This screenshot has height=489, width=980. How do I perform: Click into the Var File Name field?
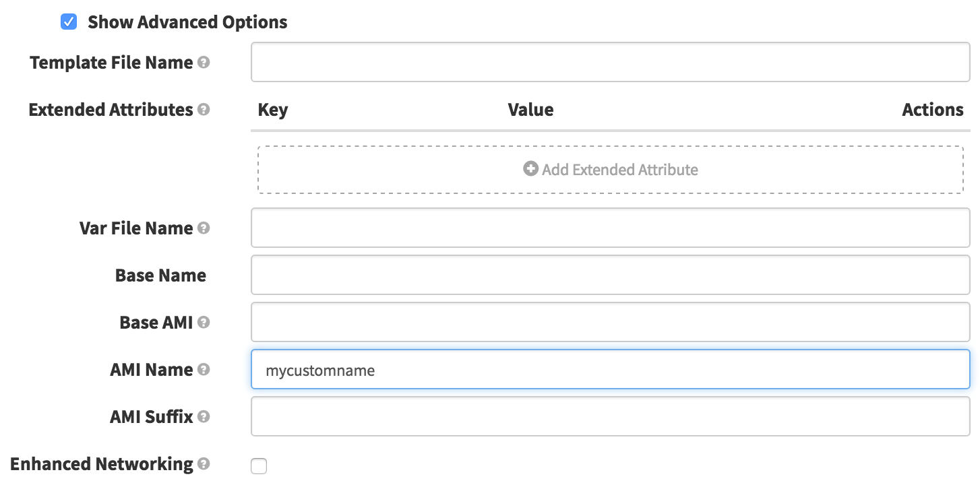click(x=610, y=228)
